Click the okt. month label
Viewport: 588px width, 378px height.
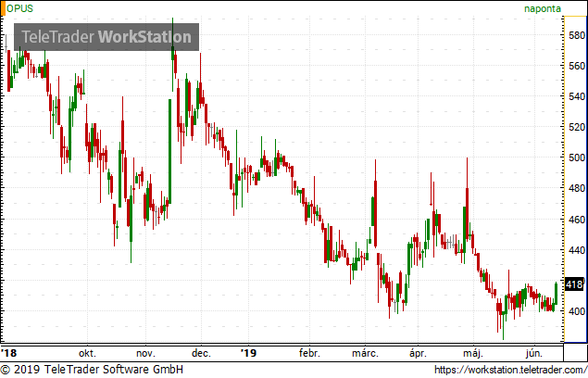[x=87, y=353]
